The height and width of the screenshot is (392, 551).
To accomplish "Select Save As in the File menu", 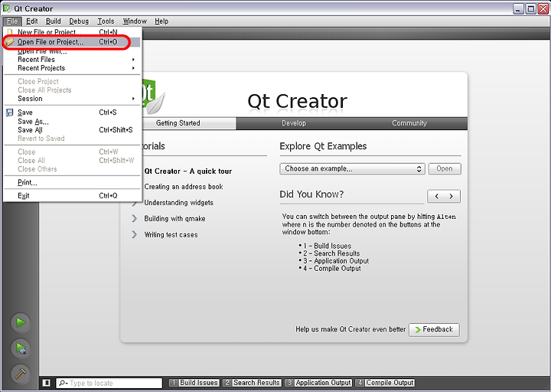I will point(73,121).
